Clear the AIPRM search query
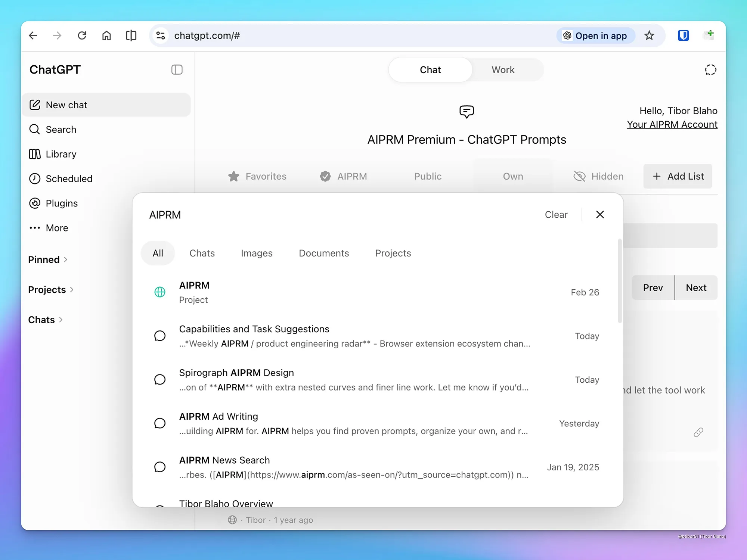Screen dimensions: 747x560 pyautogui.click(x=556, y=215)
